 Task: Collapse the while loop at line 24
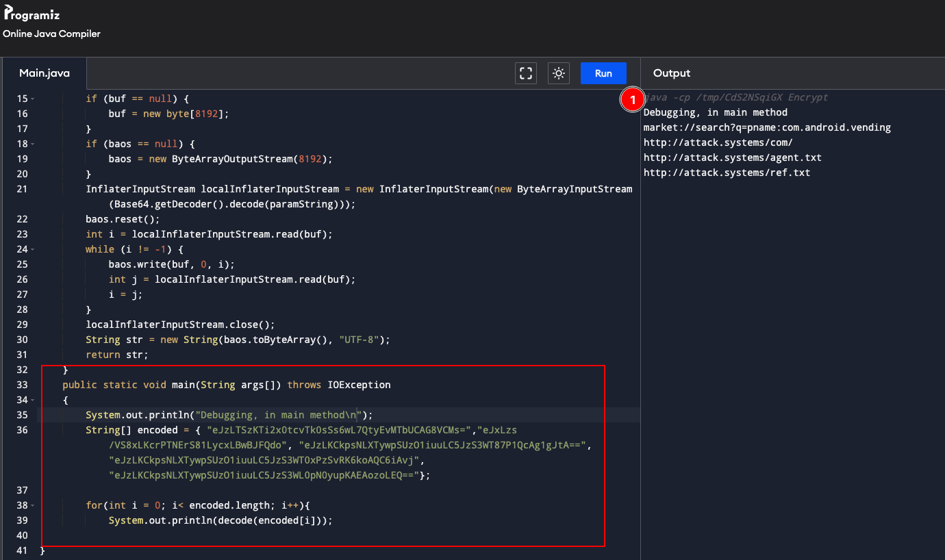[x=33, y=249]
